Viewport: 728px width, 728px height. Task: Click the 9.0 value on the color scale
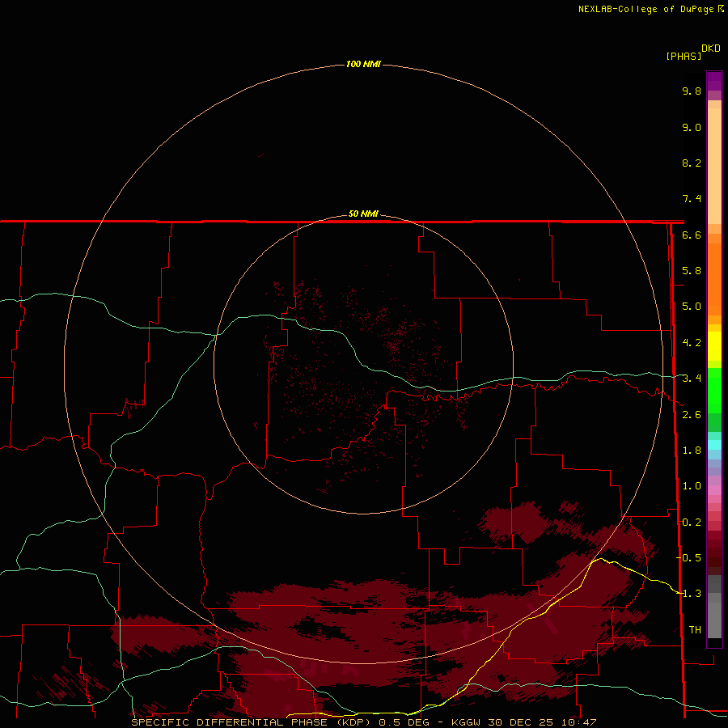point(692,127)
